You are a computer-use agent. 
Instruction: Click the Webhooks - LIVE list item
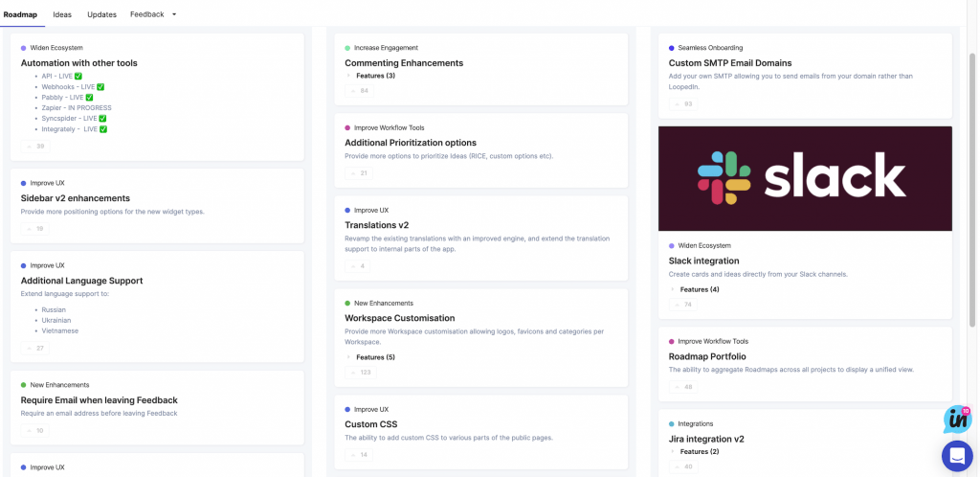click(73, 87)
